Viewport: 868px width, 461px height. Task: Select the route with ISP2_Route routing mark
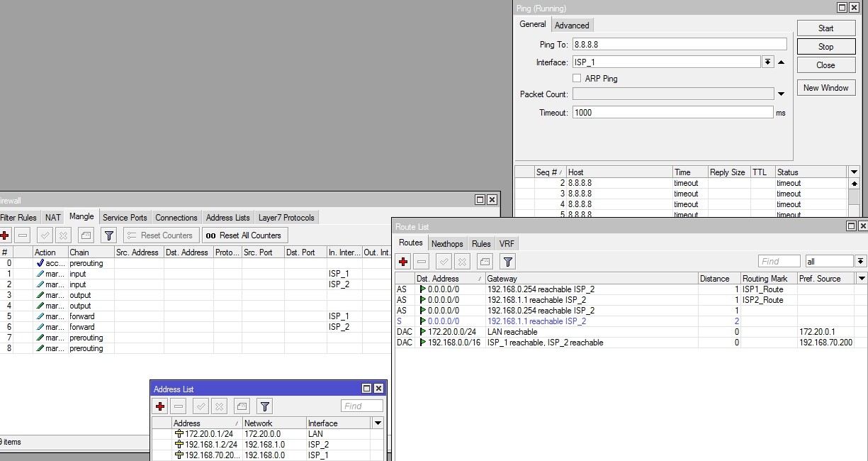click(x=631, y=300)
